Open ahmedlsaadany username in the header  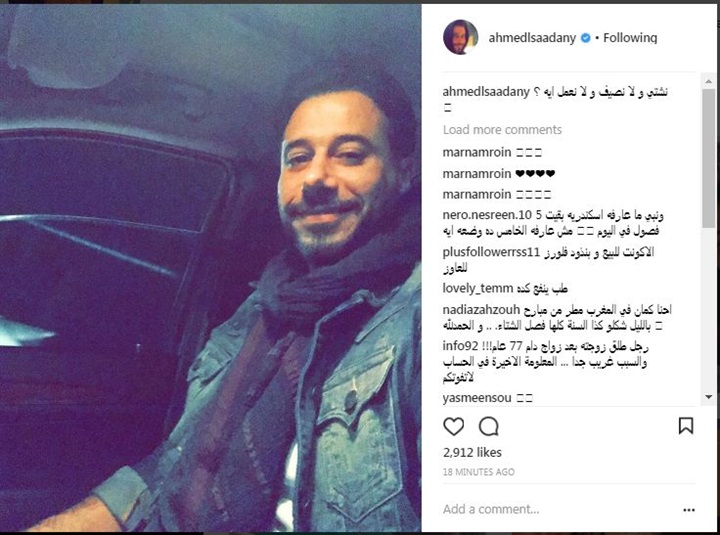(x=532, y=38)
